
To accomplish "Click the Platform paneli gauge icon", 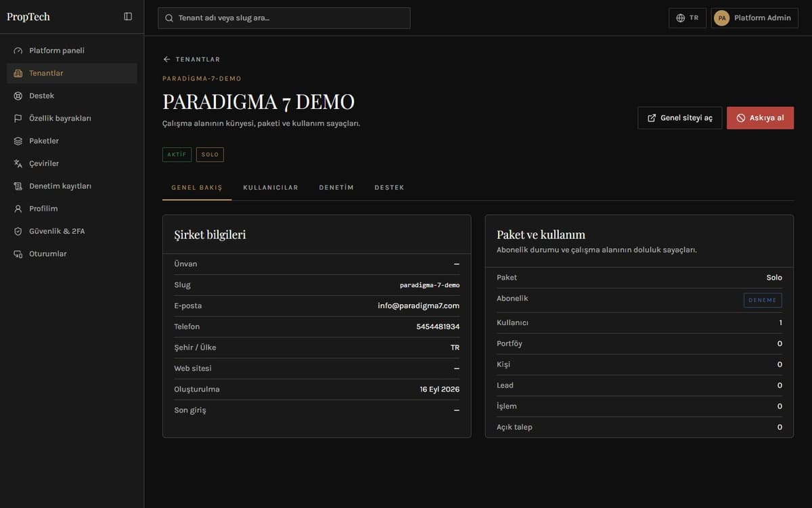I will 18,51.
